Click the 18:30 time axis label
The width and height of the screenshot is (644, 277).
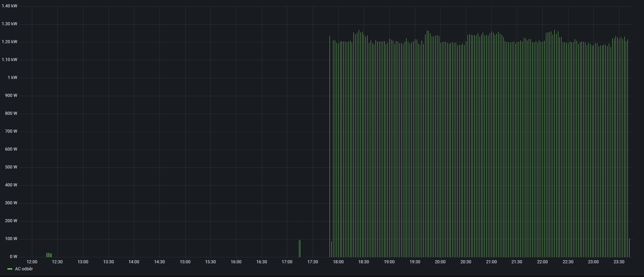coord(364,262)
